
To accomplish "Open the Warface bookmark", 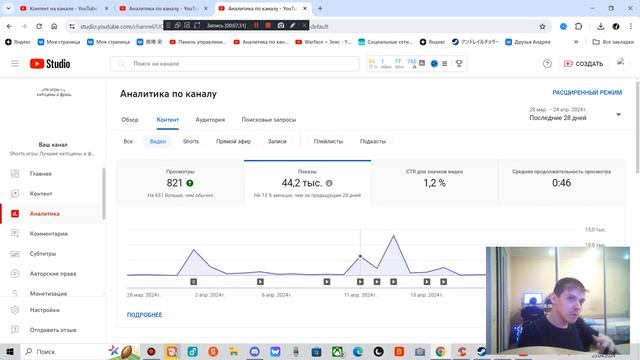I will 323,42.
